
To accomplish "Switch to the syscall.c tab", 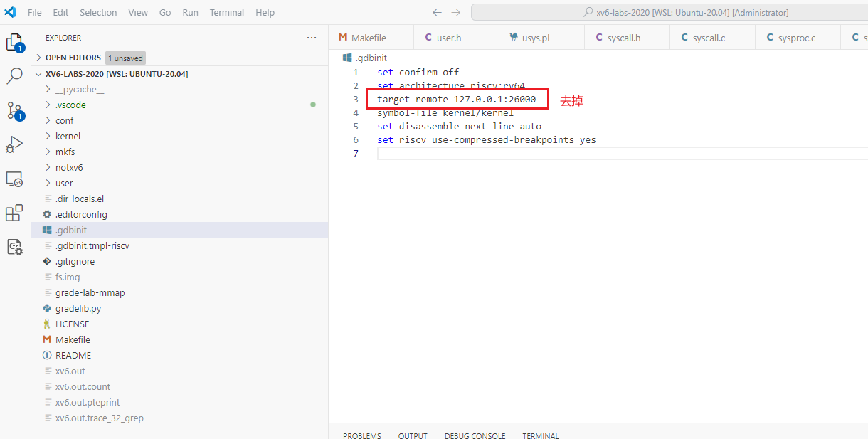I will point(708,38).
